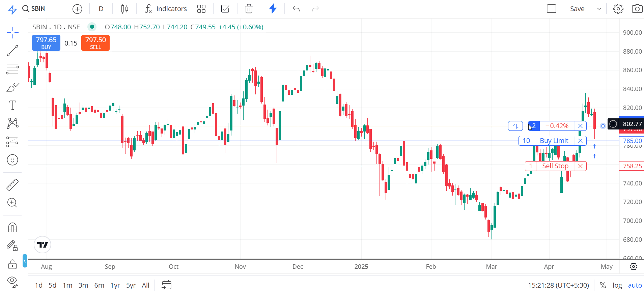Change the candlestick chart type
This screenshot has width=644, height=291.
point(124,9)
